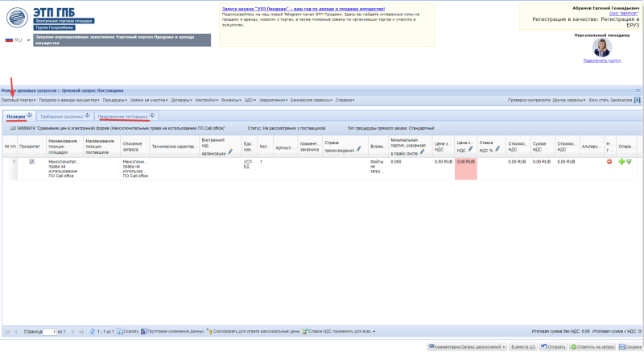Refresh the positions grid
This screenshot has height=352, width=644.
(x=92, y=332)
